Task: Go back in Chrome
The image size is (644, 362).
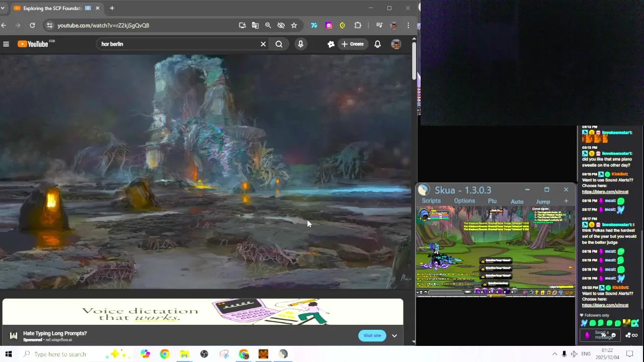Action: [4, 25]
